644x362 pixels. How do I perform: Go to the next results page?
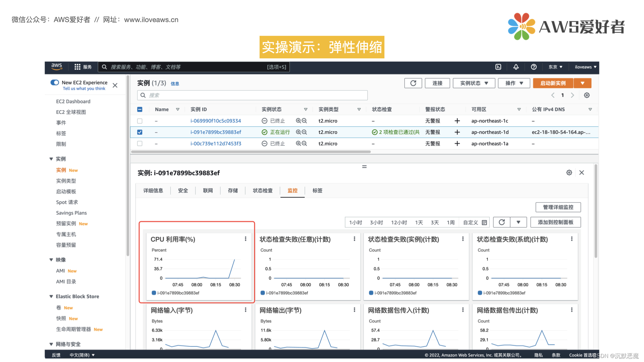(573, 95)
